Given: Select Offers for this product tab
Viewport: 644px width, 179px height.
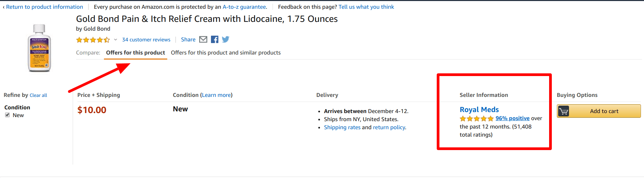Looking at the screenshot, I should click(x=136, y=52).
